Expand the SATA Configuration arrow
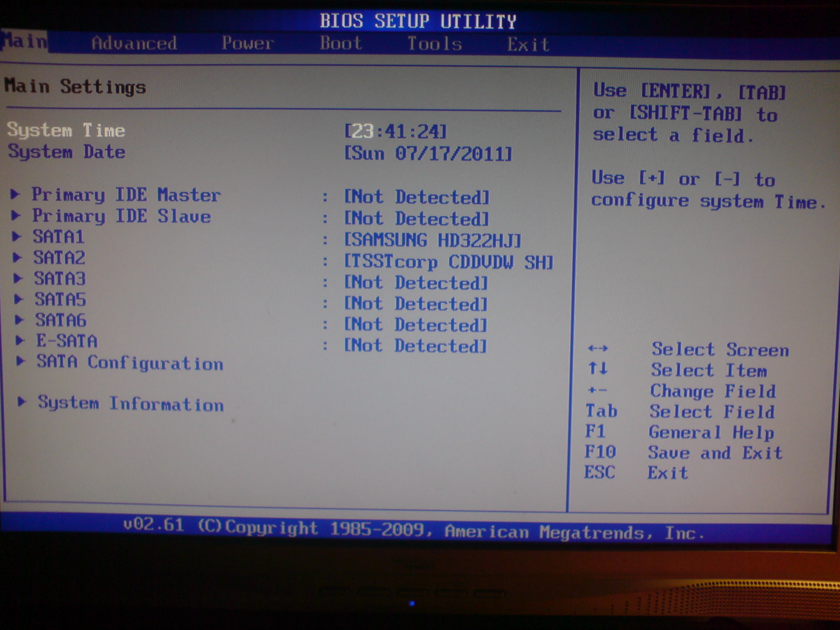The width and height of the screenshot is (840, 630). 21,361
